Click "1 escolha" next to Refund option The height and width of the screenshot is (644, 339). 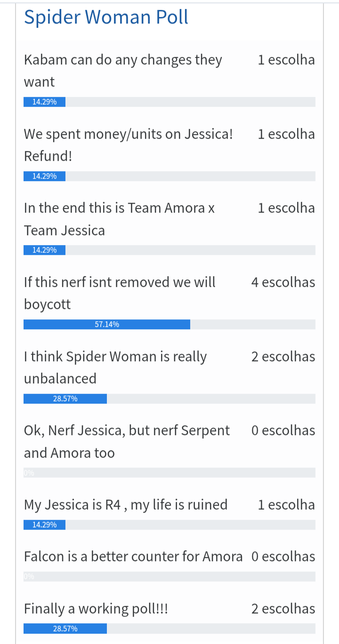[x=286, y=134]
